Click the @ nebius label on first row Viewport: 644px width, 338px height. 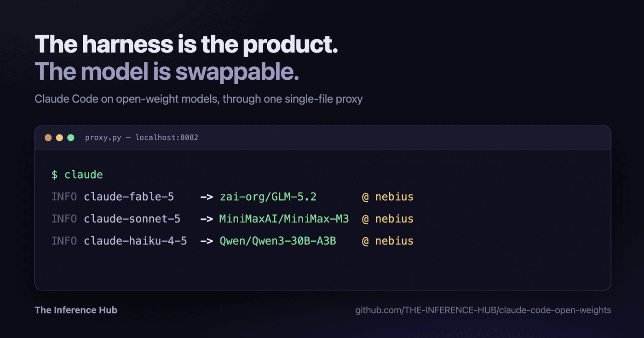[x=388, y=197]
